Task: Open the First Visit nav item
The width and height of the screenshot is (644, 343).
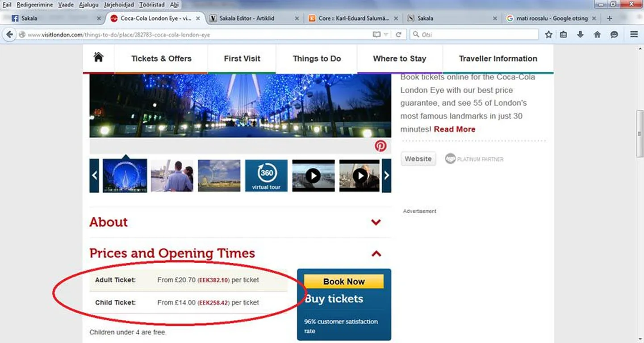Action: point(242,58)
